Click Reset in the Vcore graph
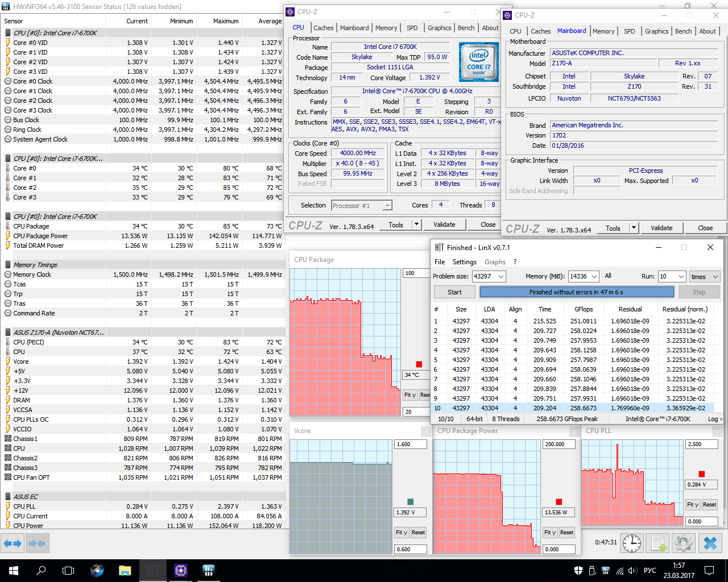Viewport: 728px width, 582px height. pyautogui.click(x=418, y=533)
